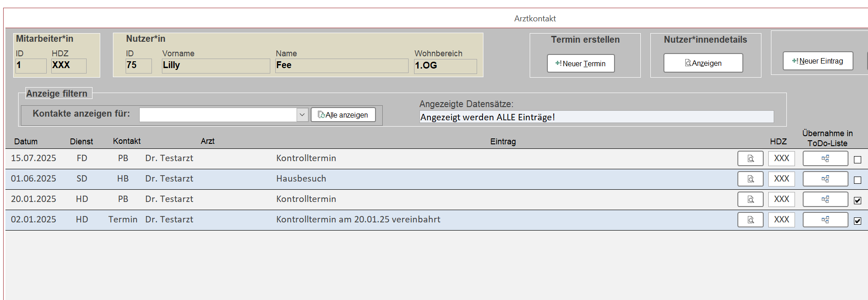
Task: Uncheck ToDo checkbox for 02.01.2025 entry
Action: point(857,221)
